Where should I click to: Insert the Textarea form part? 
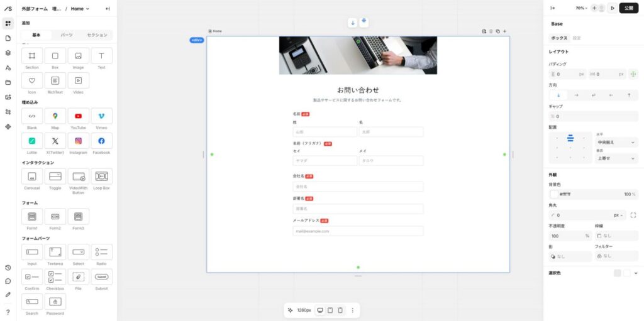pyautogui.click(x=55, y=252)
